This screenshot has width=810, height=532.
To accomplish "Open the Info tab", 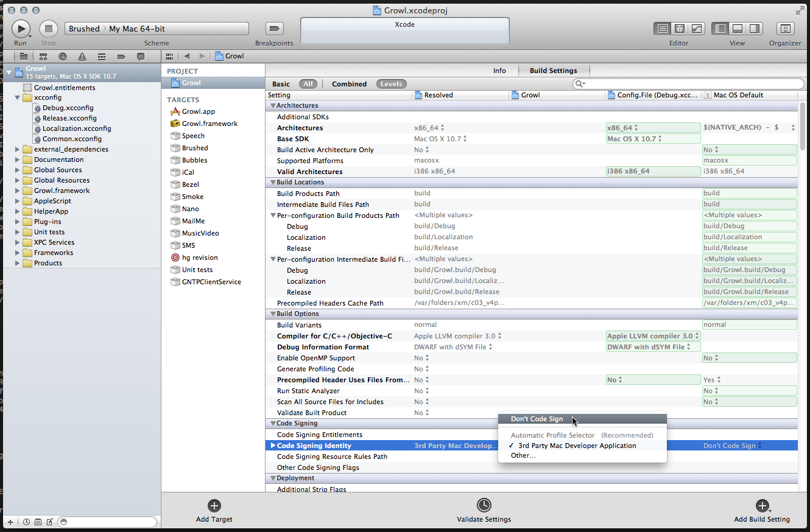I will [x=499, y=71].
